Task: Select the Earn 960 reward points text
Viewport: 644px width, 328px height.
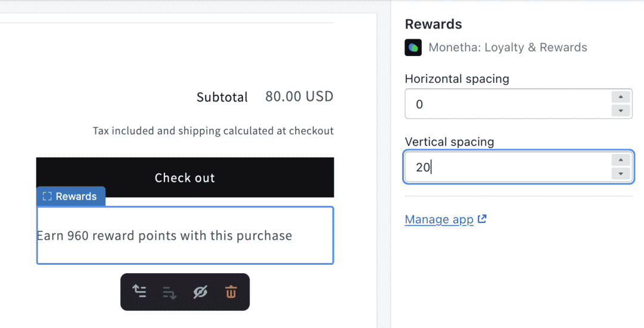Action: 164,236
